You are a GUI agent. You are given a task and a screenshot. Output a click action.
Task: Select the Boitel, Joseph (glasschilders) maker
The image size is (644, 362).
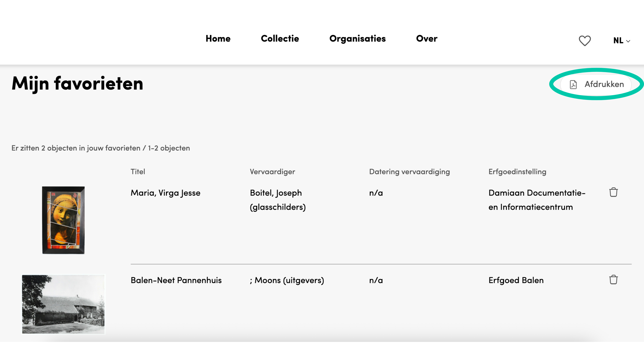pyautogui.click(x=278, y=200)
